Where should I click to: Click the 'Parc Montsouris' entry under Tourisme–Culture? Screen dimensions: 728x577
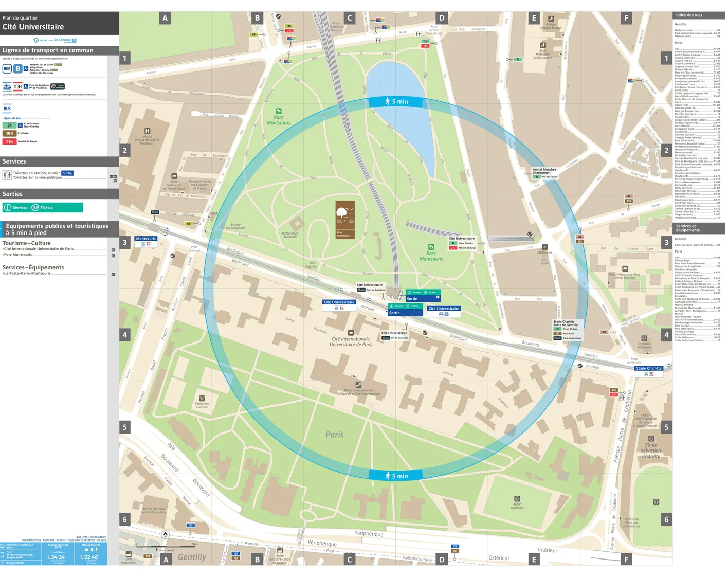(17, 255)
